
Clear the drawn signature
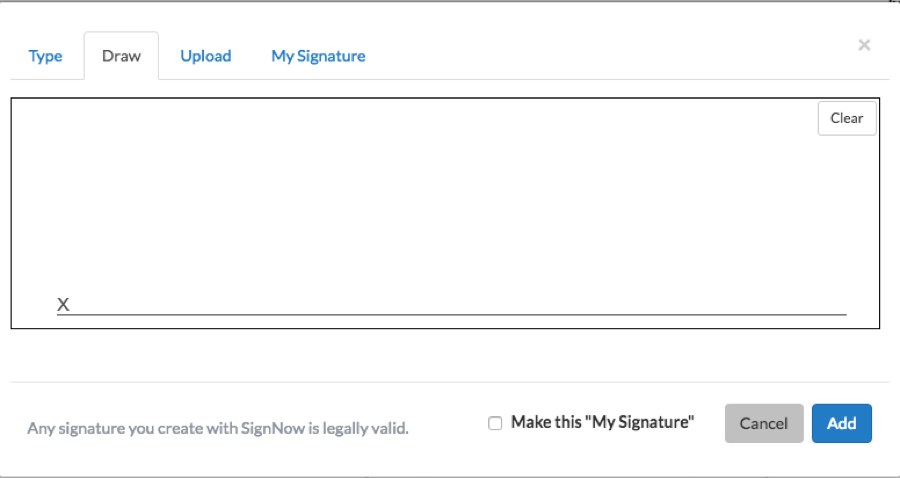click(x=846, y=118)
